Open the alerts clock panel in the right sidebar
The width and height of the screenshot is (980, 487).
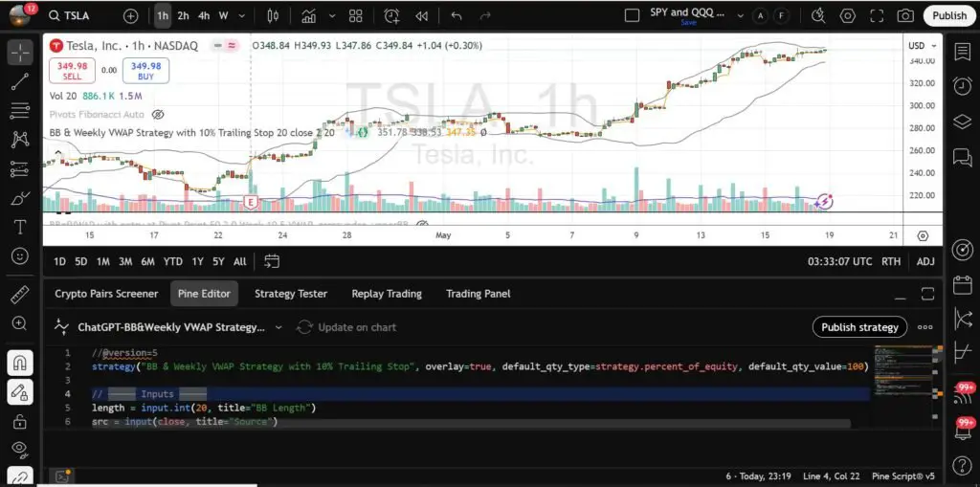point(963,86)
